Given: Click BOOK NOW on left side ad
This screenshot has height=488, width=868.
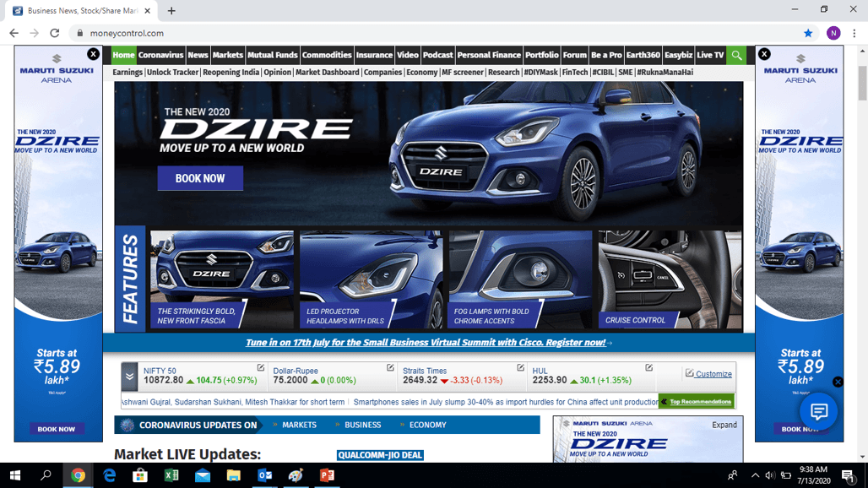Looking at the screenshot, I should point(56,429).
